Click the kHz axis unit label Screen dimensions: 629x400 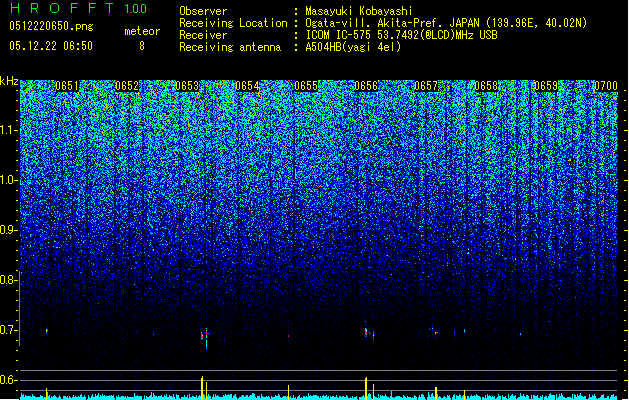[x=9, y=81]
